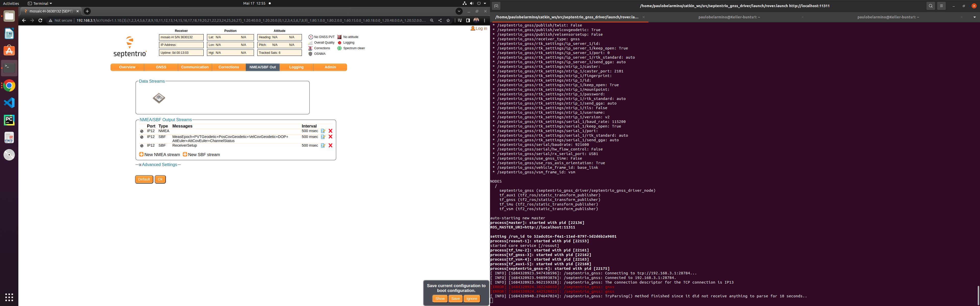Click the Corrections status icon
980x306 pixels.
pos(311,48)
